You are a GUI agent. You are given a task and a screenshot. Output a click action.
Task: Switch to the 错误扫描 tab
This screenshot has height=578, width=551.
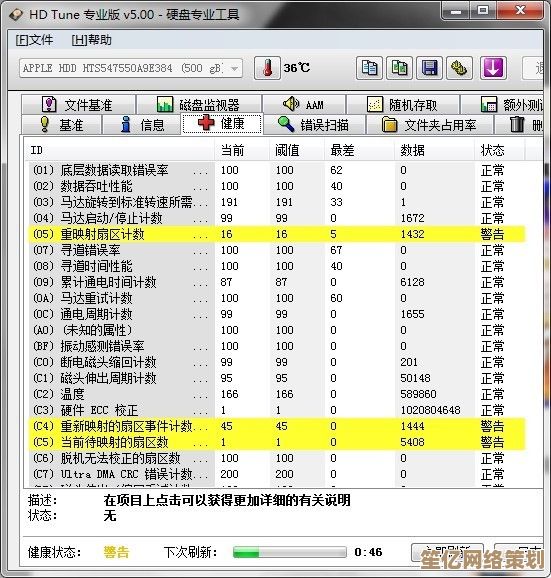coord(314,125)
